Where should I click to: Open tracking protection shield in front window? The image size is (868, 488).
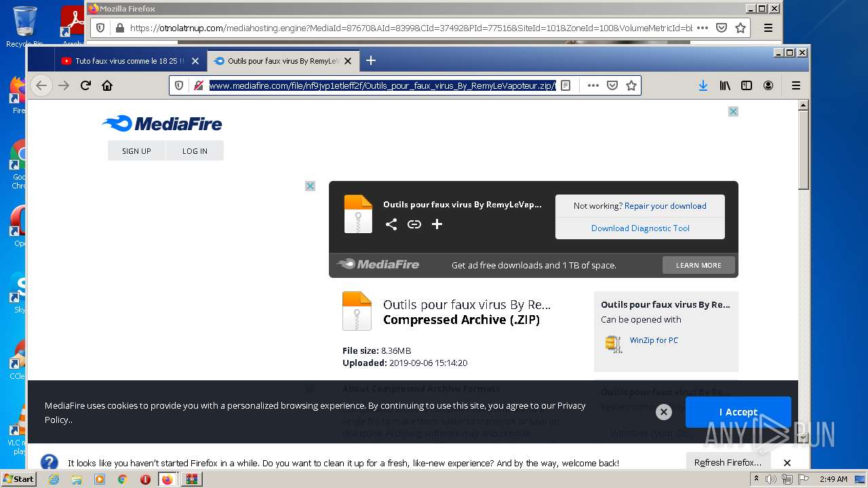click(179, 85)
